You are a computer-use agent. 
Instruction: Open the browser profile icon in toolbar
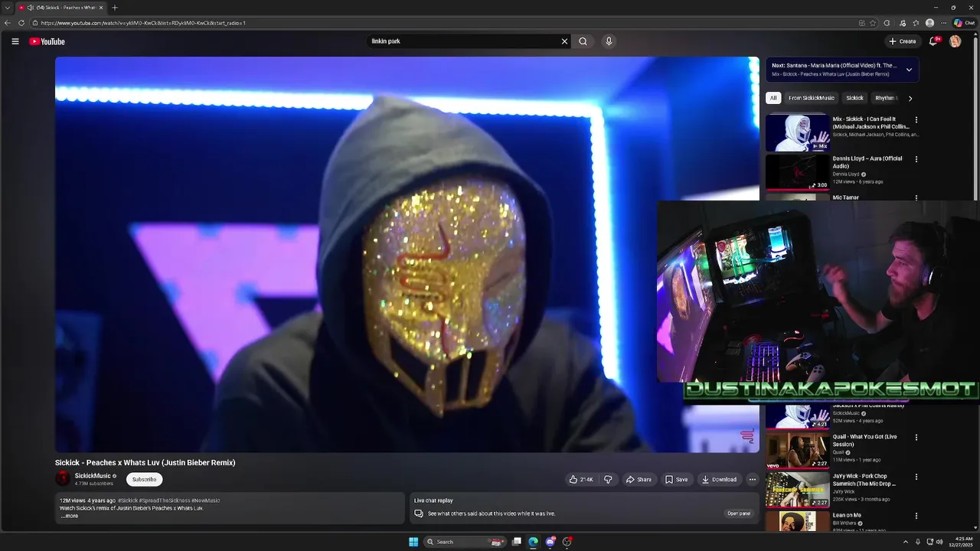pos(929,23)
